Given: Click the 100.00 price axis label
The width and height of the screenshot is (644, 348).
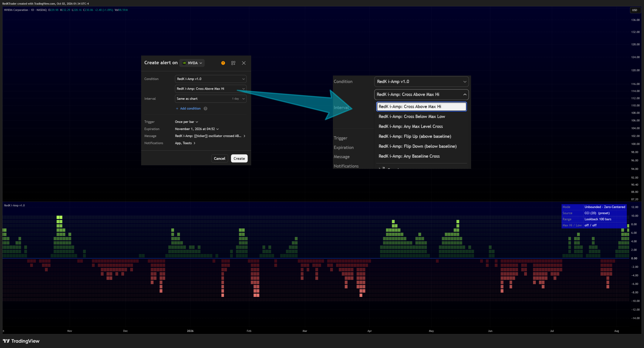Looking at the screenshot, I should (x=635, y=144).
